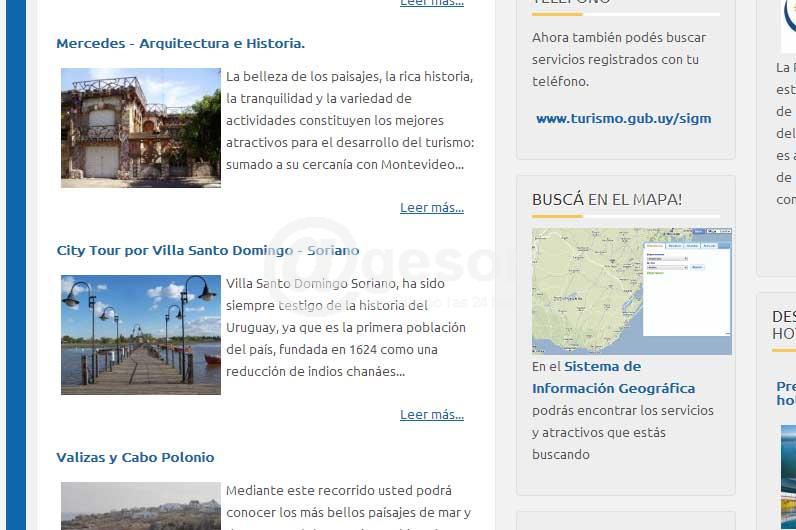Open 'City Tour por Villa Santo Domingo' title

click(207, 251)
